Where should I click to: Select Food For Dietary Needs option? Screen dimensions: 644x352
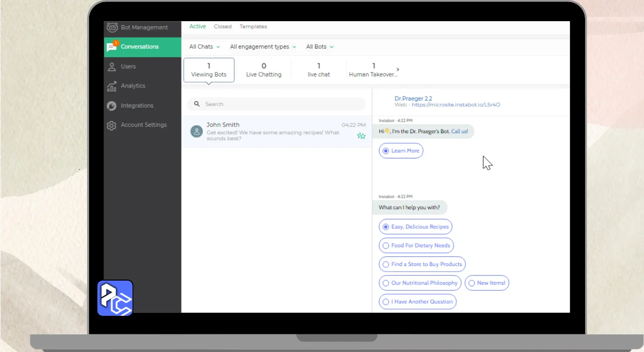click(416, 245)
